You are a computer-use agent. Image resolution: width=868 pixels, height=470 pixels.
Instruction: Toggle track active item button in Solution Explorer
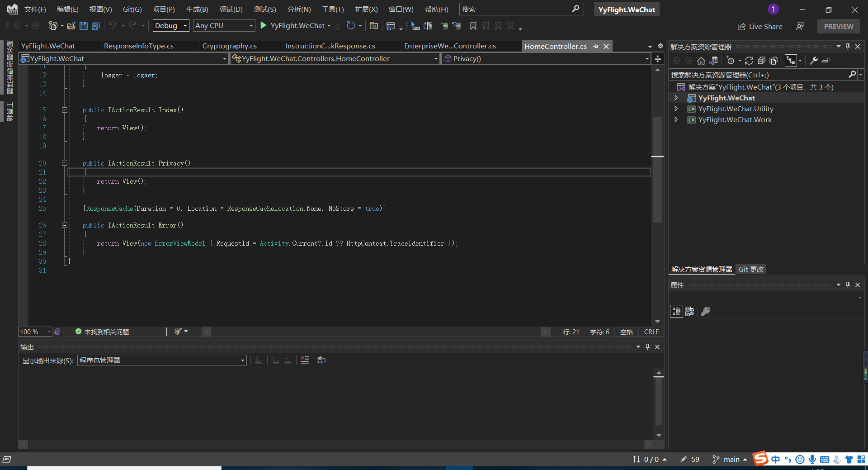tap(791, 61)
